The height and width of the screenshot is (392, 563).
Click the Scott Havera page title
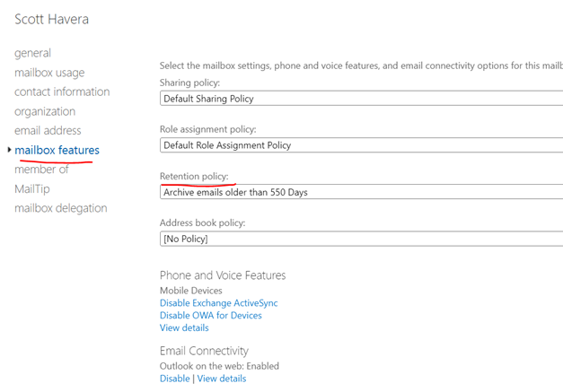51,19
